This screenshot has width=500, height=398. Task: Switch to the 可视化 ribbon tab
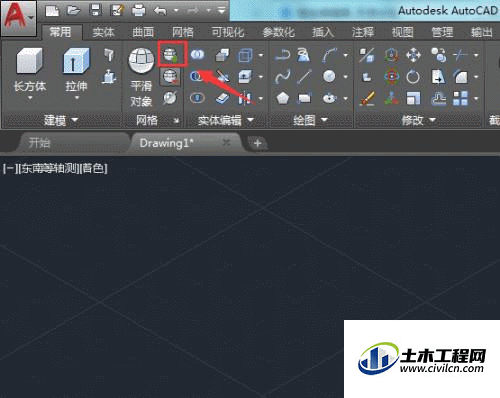click(x=228, y=32)
